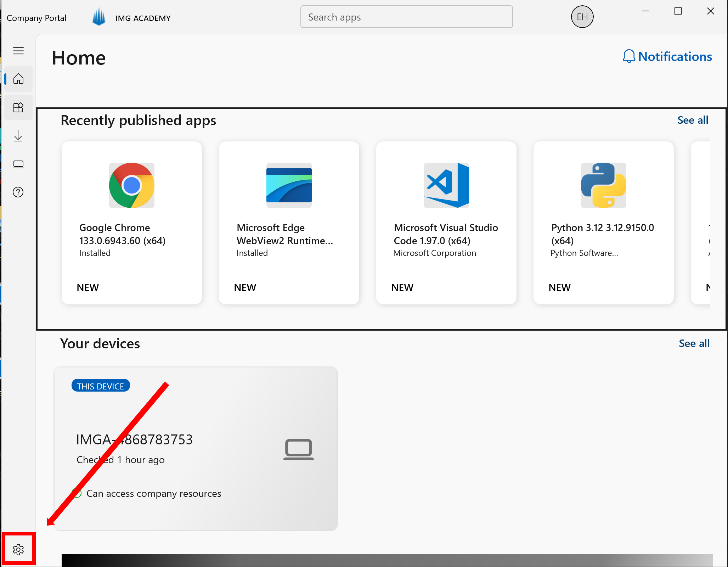
Task: Click the THIS DEVICE badge
Action: tap(101, 386)
